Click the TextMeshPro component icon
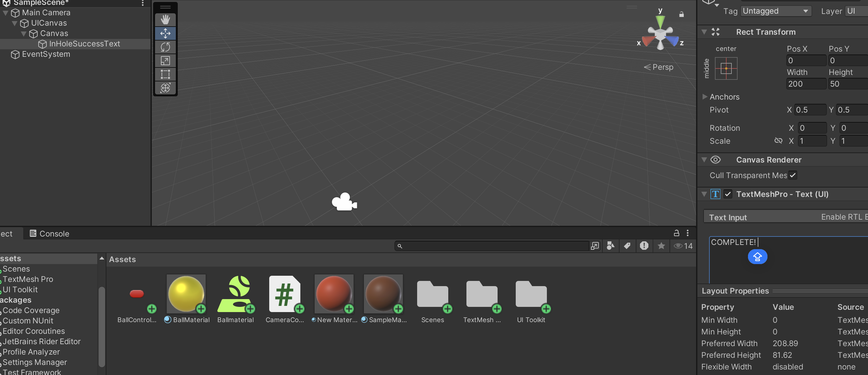Image resolution: width=868 pixels, height=375 pixels. pyautogui.click(x=715, y=194)
